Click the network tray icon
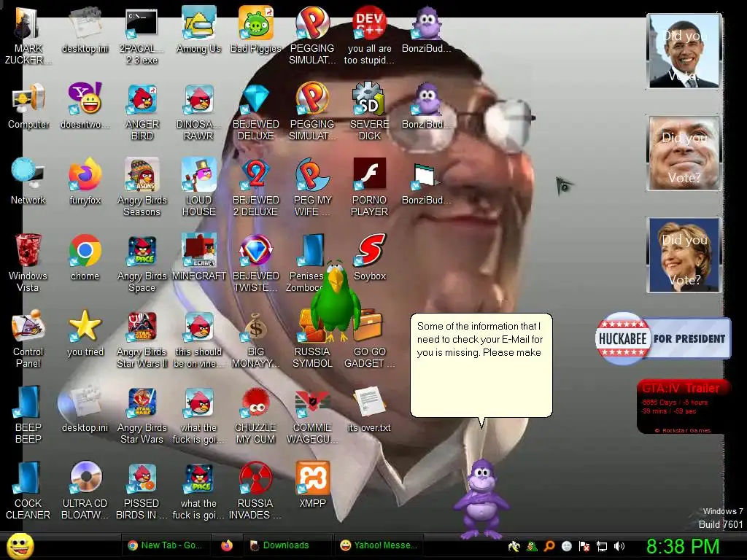This screenshot has height=560, width=747. 602,546
